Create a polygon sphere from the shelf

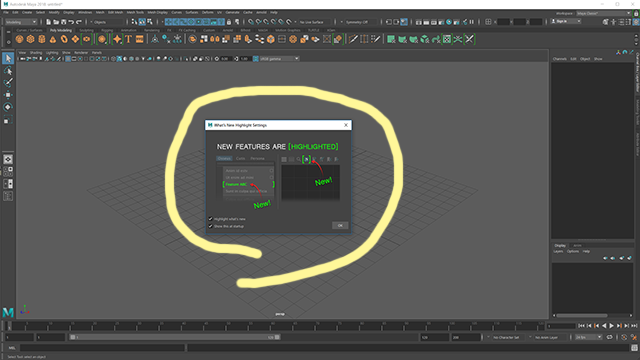click(x=19, y=39)
